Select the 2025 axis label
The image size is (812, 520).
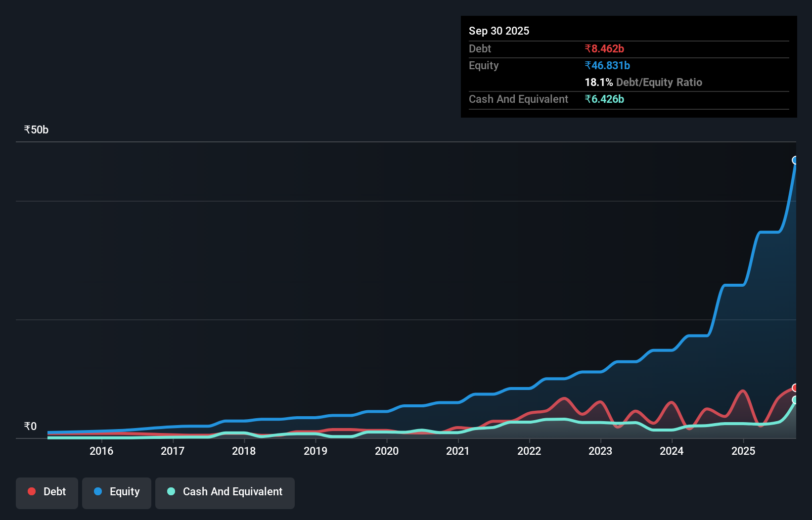[x=743, y=451]
